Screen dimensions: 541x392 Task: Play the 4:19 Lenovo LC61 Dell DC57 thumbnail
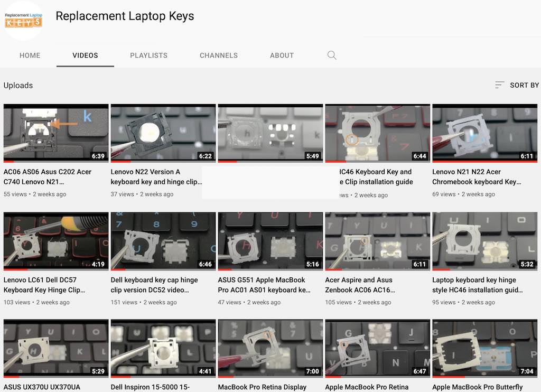click(x=56, y=241)
